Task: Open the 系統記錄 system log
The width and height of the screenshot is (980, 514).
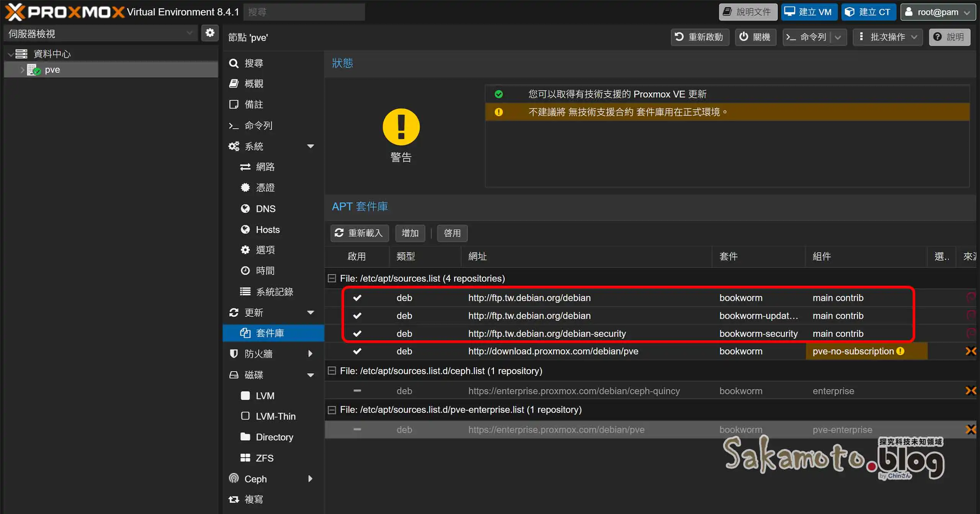Action: point(245,291)
